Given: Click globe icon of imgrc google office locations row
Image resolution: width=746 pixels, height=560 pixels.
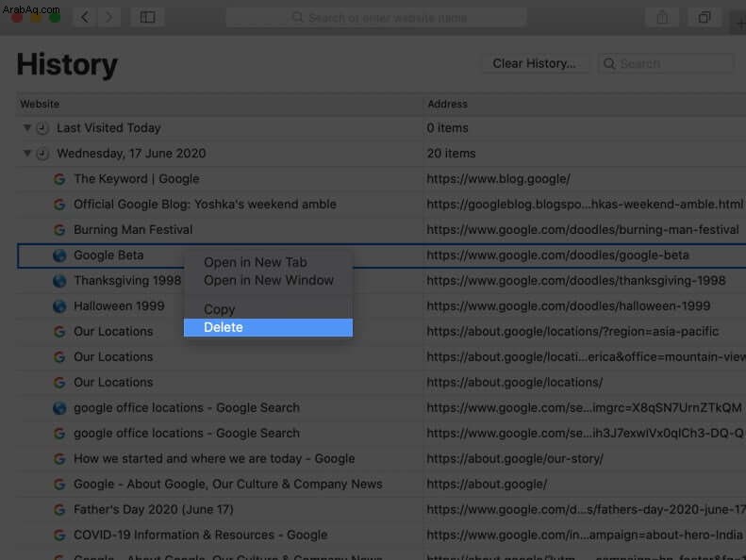Looking at the screenshot, I should tap(59, 408).
